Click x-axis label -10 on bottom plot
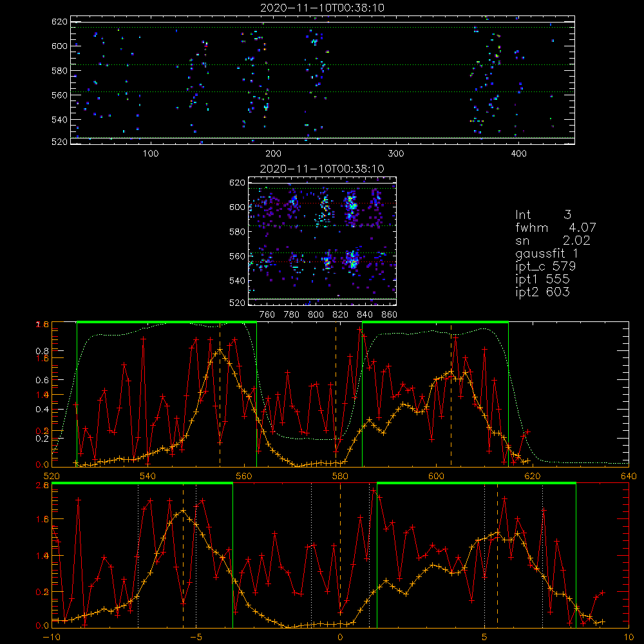The image size is (644, 644). click(x=52, y=638)
